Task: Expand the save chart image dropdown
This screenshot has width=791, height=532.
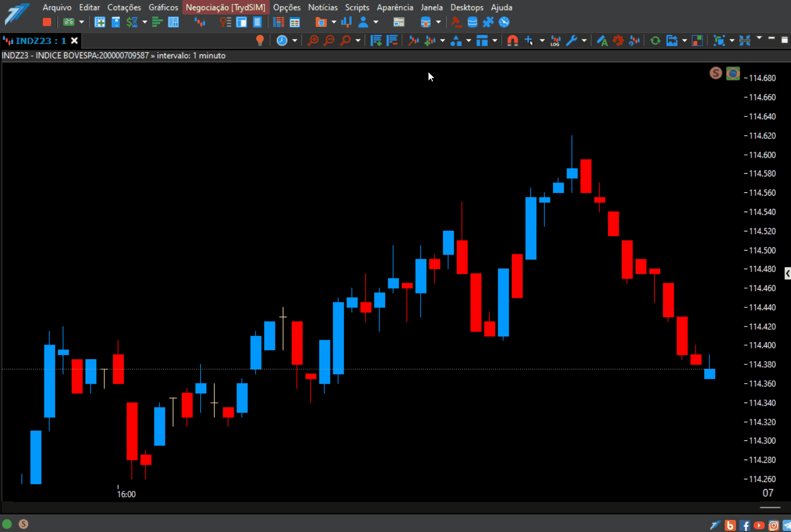Action: click(x=684, y=40)
